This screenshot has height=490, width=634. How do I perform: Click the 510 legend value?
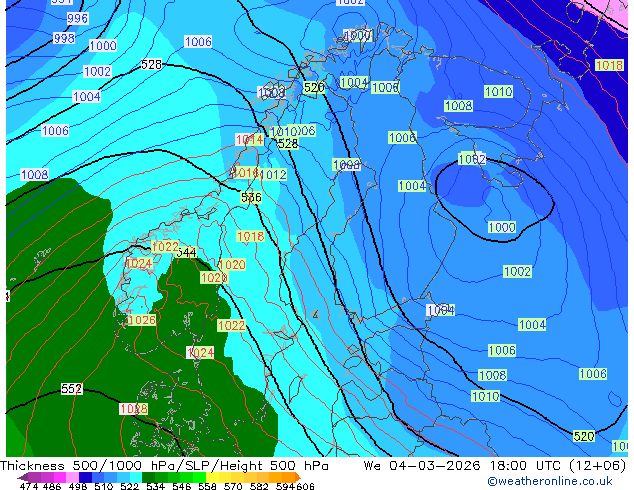pos(104,486)
